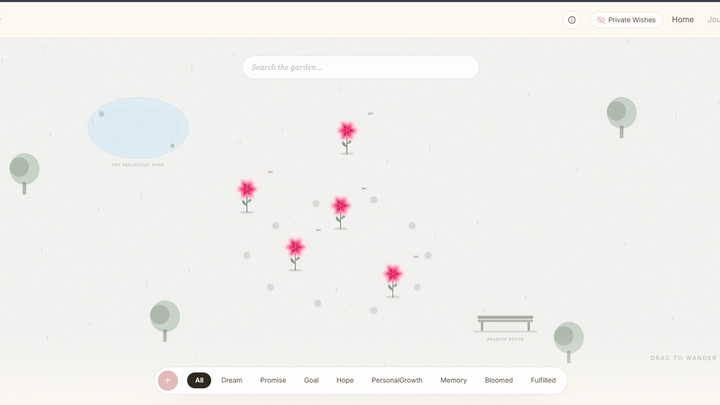Show the Fulfilled wishes
Image resolution: width=720 pixels, height=405 pixels.
point(543,380)
